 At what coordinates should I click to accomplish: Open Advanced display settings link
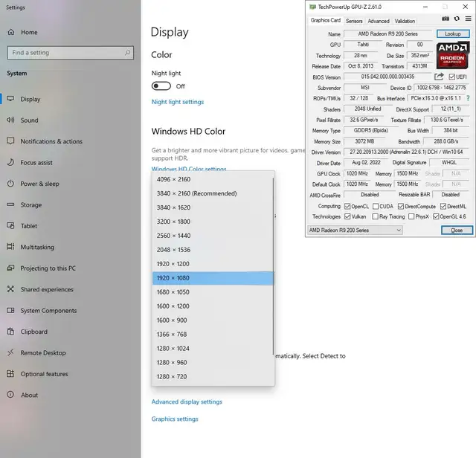pyautogui.click(x=187, y=401)
